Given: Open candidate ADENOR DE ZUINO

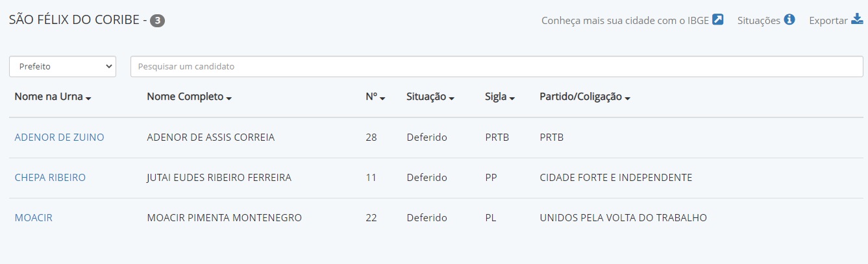Looking at the screenshot, I should (x=59, y=138).
